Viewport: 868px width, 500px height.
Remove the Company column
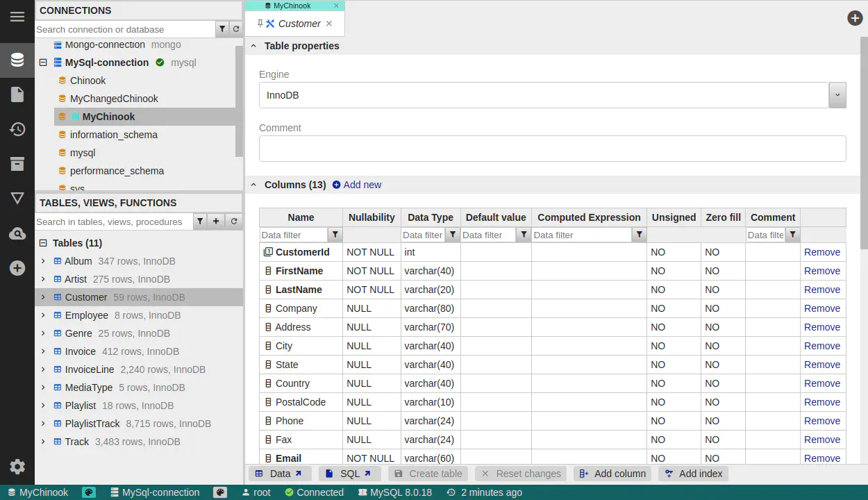click(x=821, y=308)
